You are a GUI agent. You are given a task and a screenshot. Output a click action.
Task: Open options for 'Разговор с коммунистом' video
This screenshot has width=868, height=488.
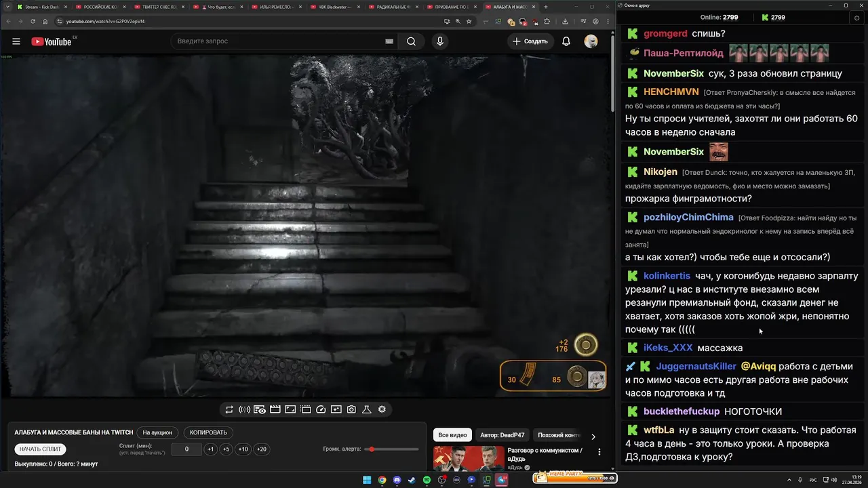[599, 451]
